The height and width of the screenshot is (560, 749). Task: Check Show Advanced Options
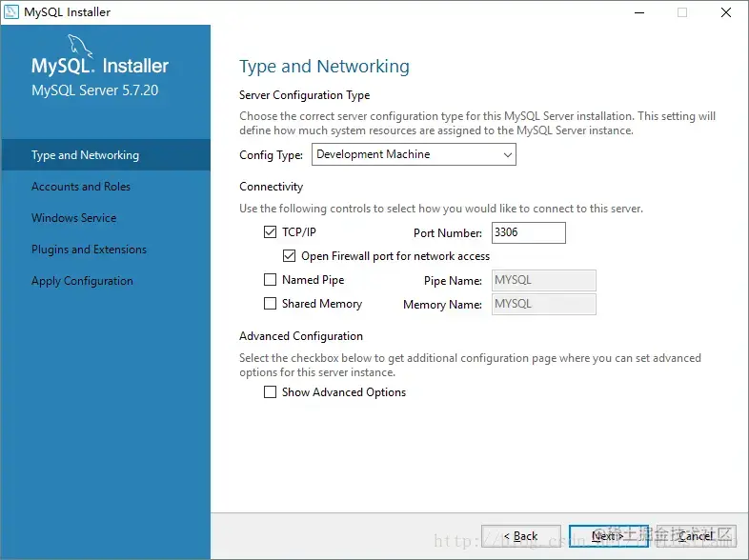pyautogui.click(x=270, y=392)
